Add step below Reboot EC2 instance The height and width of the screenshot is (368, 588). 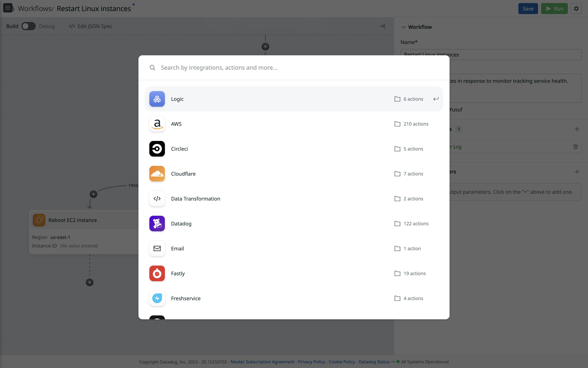90,282
